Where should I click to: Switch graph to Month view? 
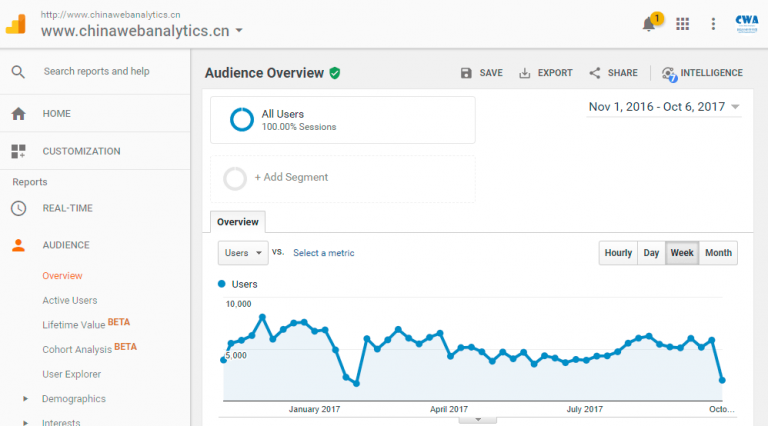(718, 253)
